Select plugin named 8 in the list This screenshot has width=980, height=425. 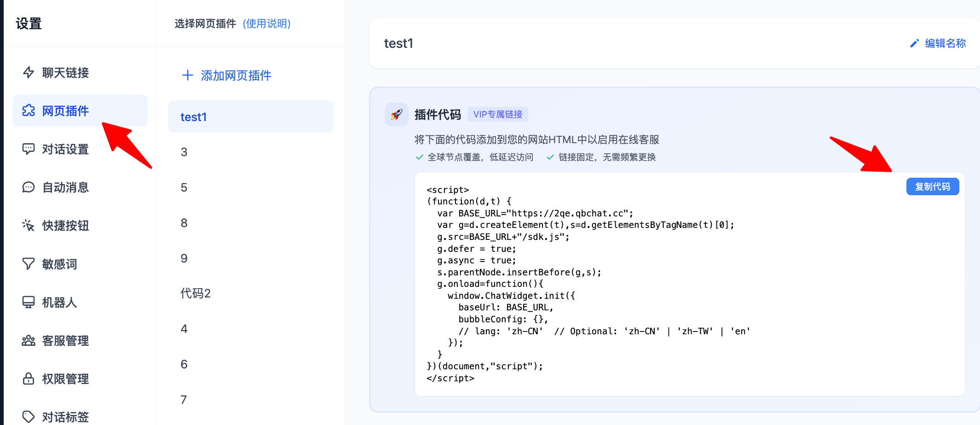tap(251, 223)
